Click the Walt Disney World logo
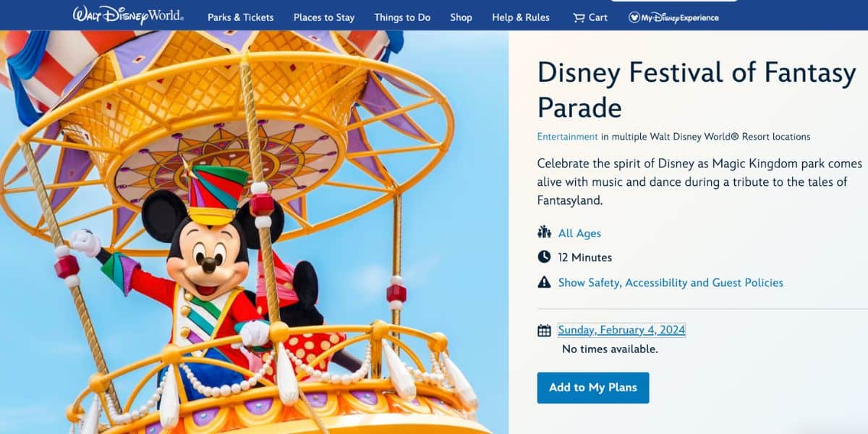The image size is (868, 434). click(x=128, y=16)
